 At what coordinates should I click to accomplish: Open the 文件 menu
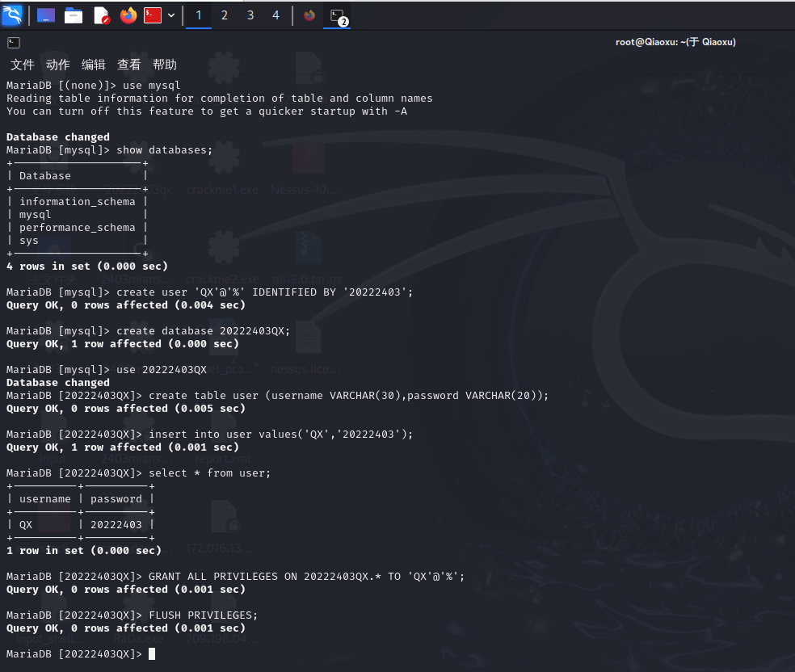(23, 65)
